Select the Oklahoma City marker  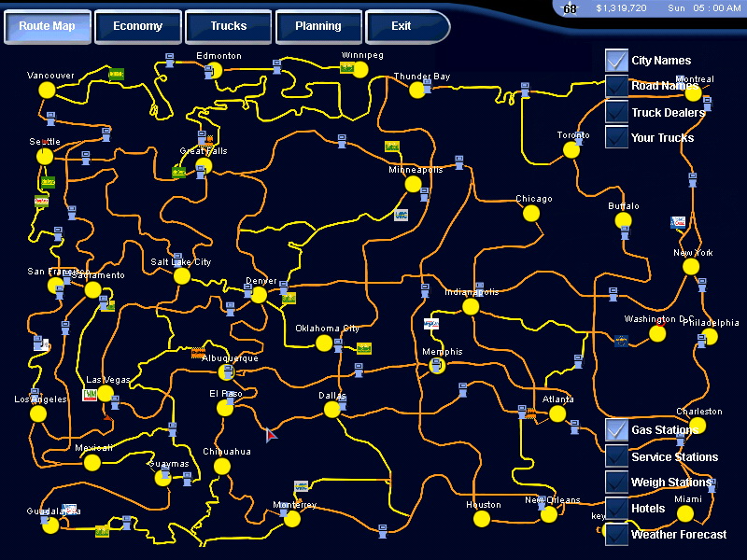(x=324, y=343)
